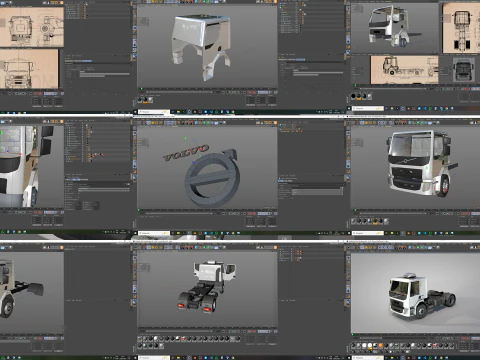Click the green play button in the truck rear view timeline

(234, 331)
